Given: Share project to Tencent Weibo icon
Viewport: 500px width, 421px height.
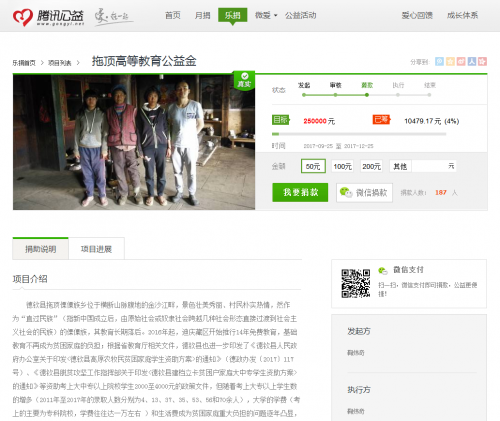Looking at the screenshot, I should point(439,61).
